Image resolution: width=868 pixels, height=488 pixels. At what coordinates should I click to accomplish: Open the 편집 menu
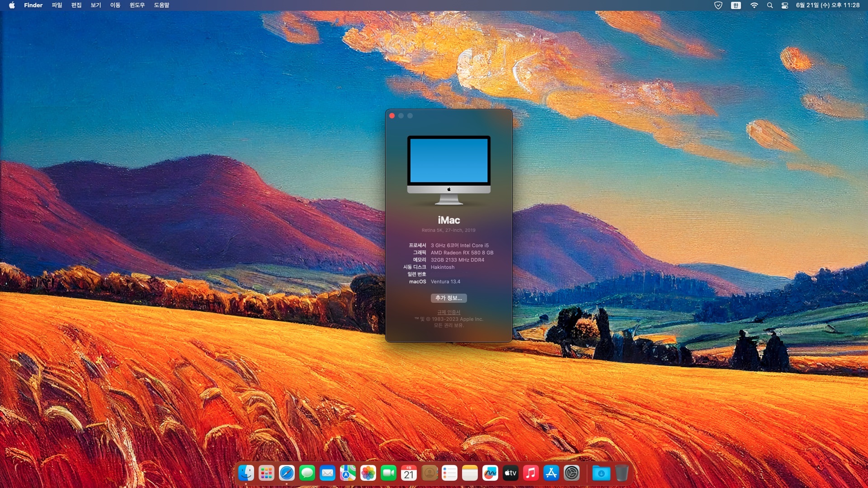click(x=76, y=5)
